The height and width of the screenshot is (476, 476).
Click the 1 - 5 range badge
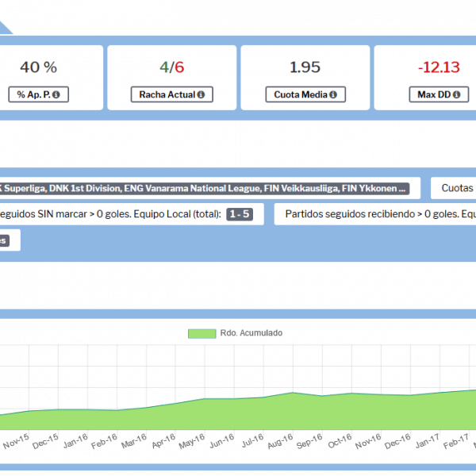click(240, 214)
